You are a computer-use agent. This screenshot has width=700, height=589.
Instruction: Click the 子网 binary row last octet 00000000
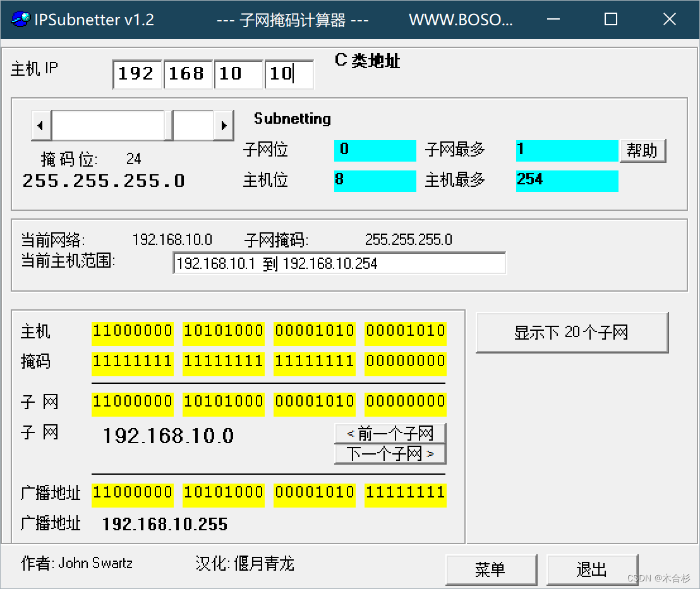click(406, 404)
